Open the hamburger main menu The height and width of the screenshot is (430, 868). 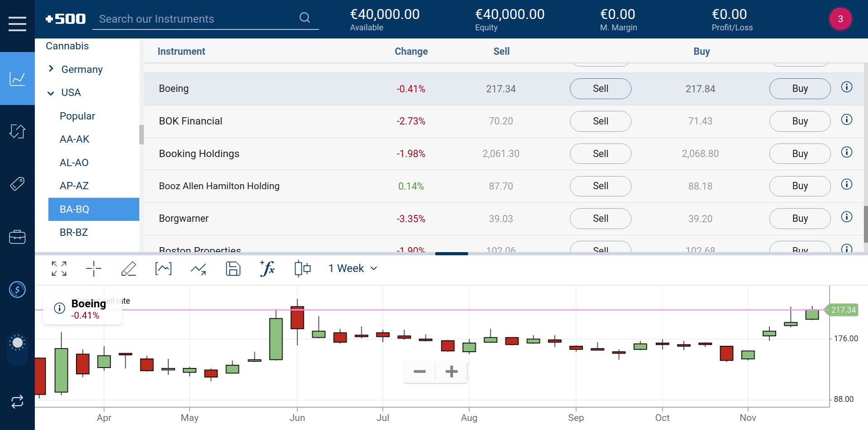(17, 24)
